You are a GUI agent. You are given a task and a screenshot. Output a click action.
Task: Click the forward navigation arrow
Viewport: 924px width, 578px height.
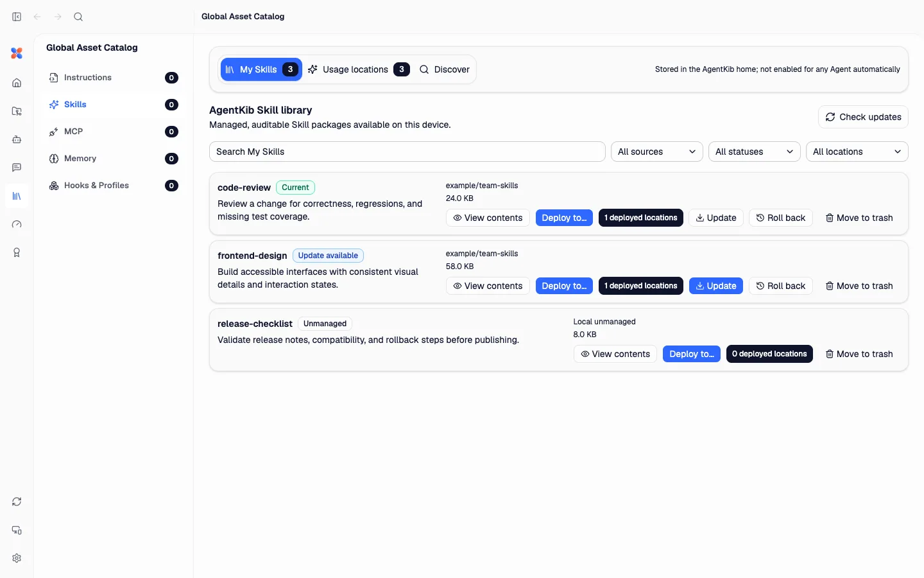click(x=58, y=17)
